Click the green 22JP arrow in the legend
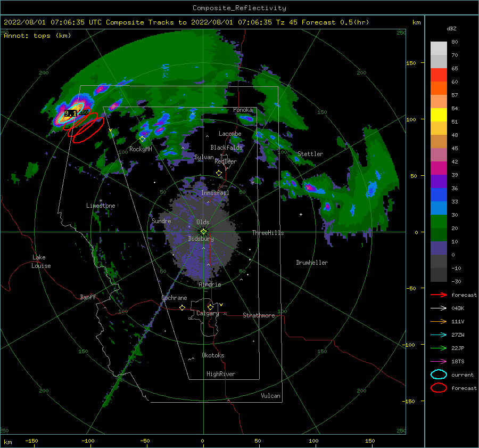Image resolution: width=479 pixels, height=448 pixels. pos(439,348)
